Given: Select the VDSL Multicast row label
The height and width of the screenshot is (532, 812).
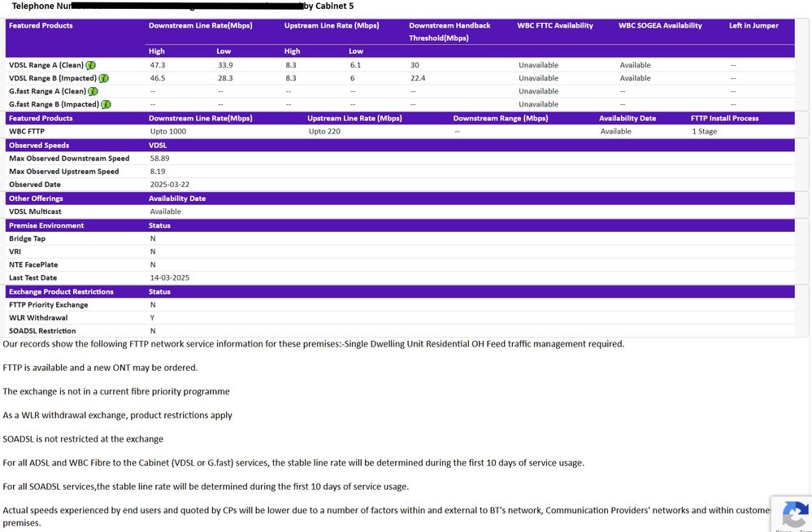Looking at the screenshot, I should (x=35, y=211).
